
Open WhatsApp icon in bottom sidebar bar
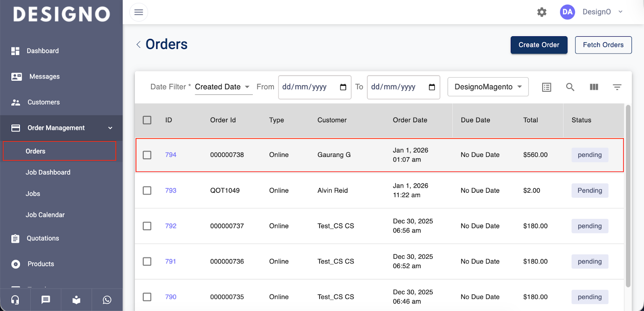point(107,300)
